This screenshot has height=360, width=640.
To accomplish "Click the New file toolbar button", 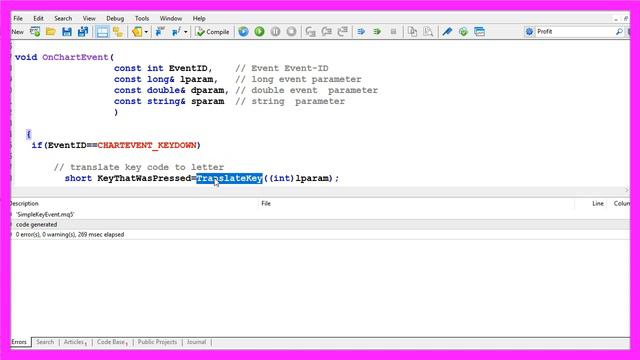I will (18, 32).
